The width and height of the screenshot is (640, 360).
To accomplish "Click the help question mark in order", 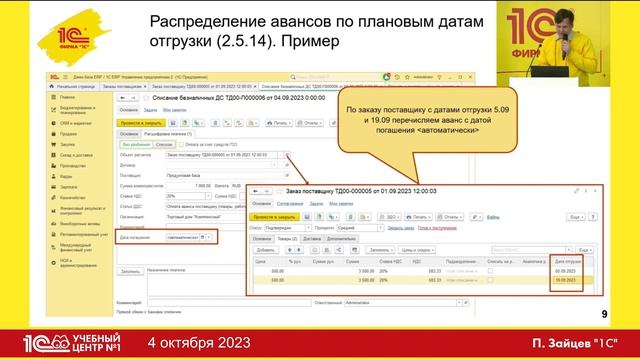I will tap(593, 217).
